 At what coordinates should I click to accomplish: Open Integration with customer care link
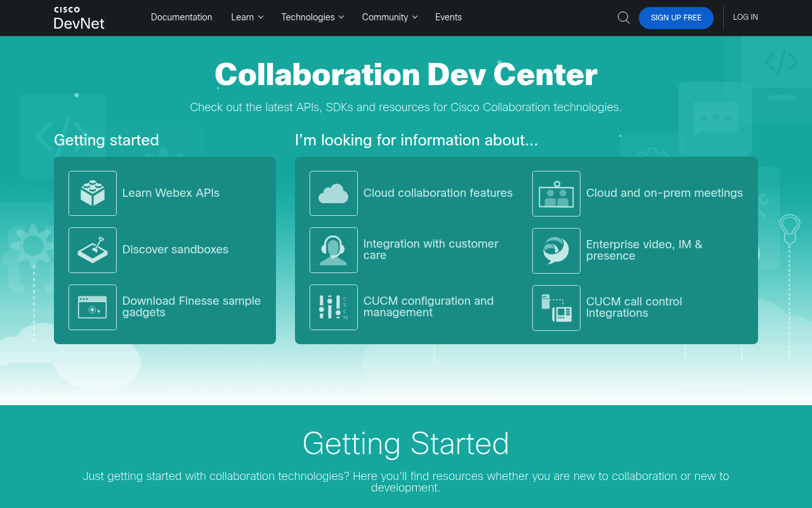pos(431,250)
